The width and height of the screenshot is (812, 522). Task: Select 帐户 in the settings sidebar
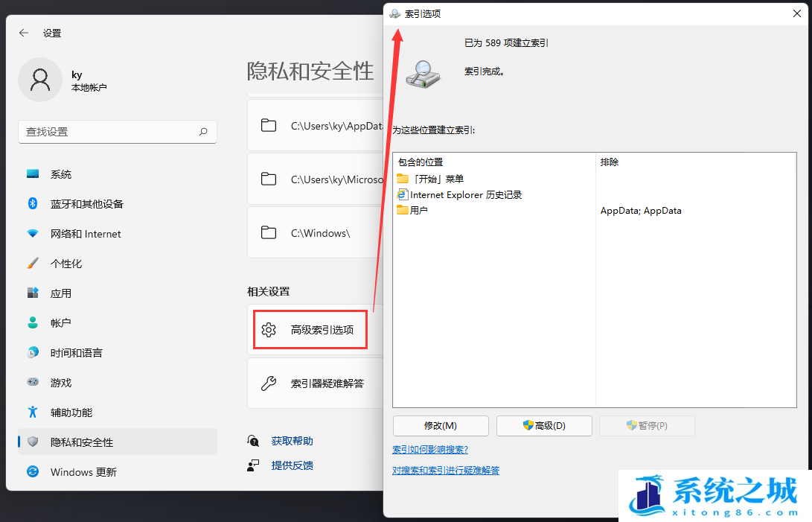118,323
